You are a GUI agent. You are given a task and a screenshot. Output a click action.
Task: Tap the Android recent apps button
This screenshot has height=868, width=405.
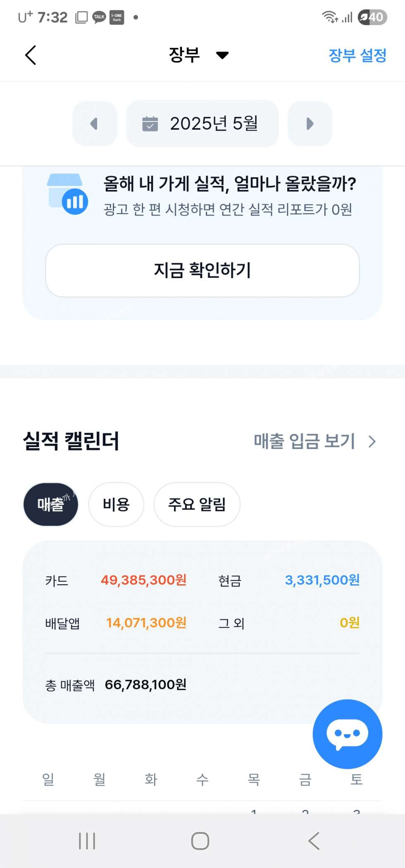87,841
